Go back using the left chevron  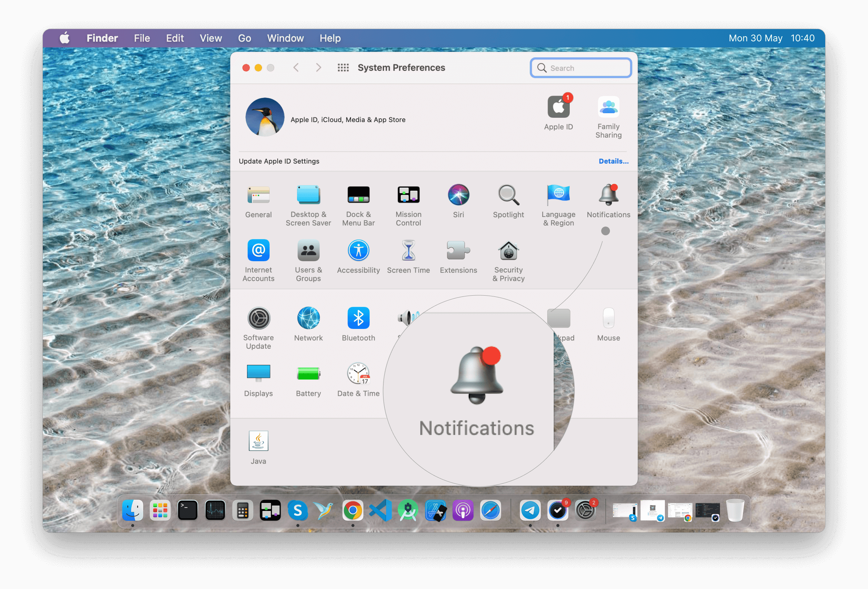click(x=296, y=68)
